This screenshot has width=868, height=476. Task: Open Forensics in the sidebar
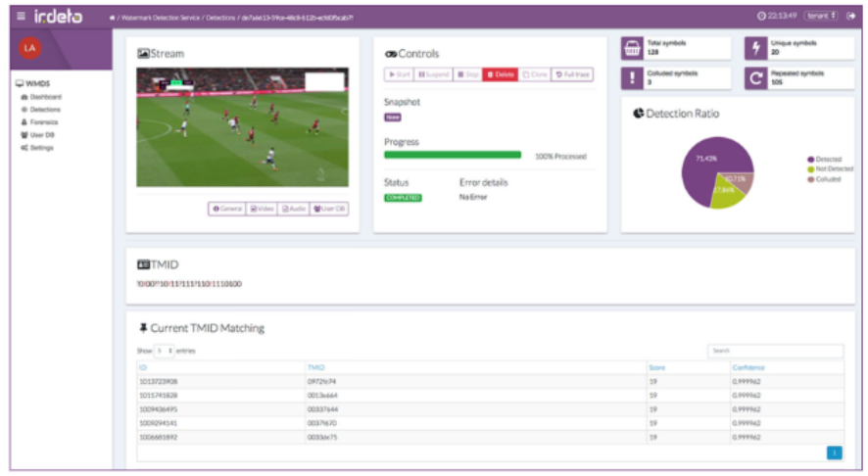[43, 122]
